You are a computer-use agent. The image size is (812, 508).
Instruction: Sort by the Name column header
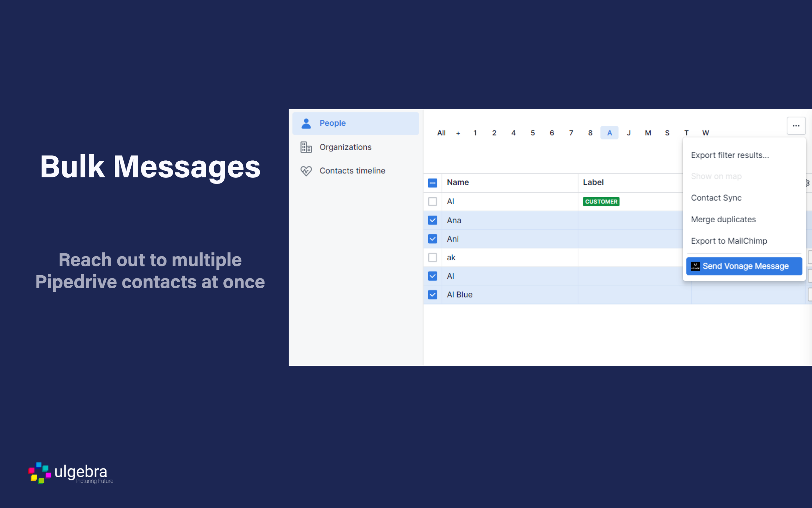[458, 183]
